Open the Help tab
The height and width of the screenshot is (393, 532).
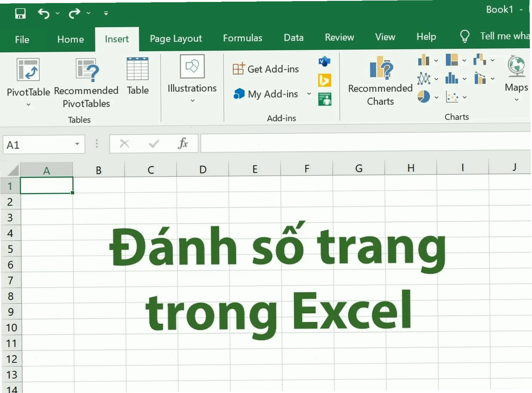pyautogui.click(x=426, y=36)
